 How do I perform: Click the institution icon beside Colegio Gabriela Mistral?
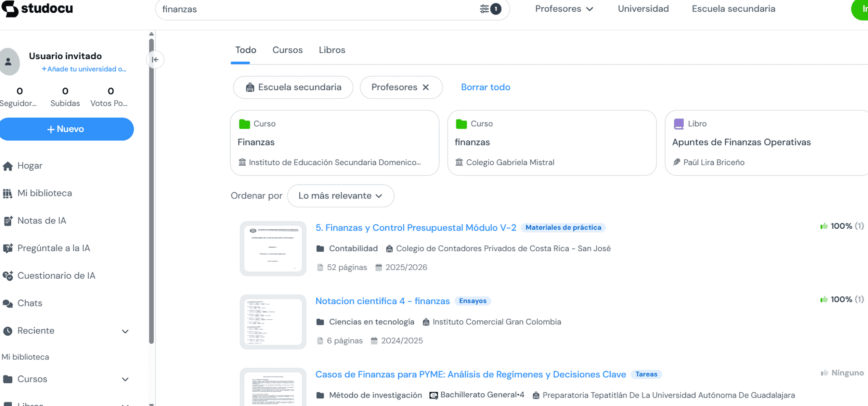click(459, 162)
